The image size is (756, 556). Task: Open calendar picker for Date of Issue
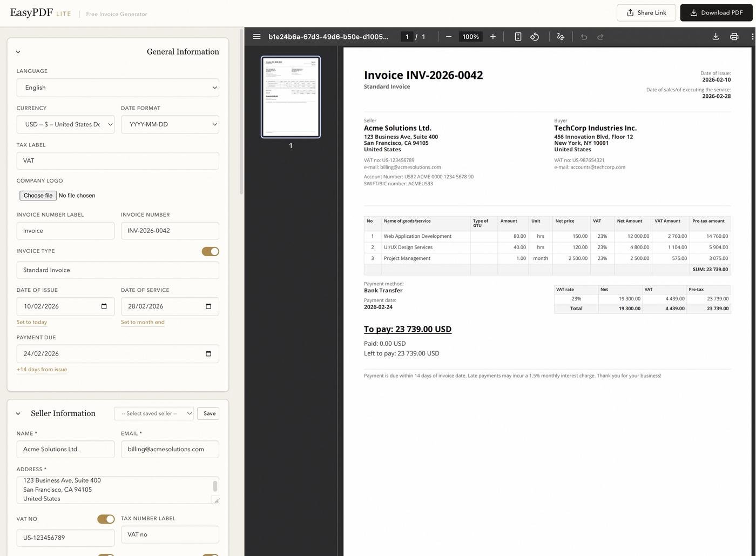[104, 306]
